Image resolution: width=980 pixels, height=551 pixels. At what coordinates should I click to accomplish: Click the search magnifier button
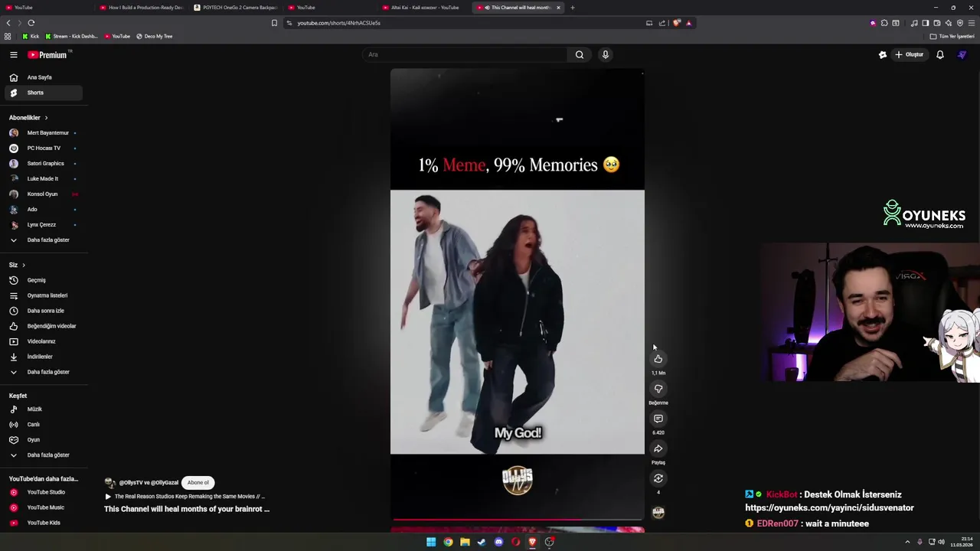pyautogui.click(x=580, y=54)
